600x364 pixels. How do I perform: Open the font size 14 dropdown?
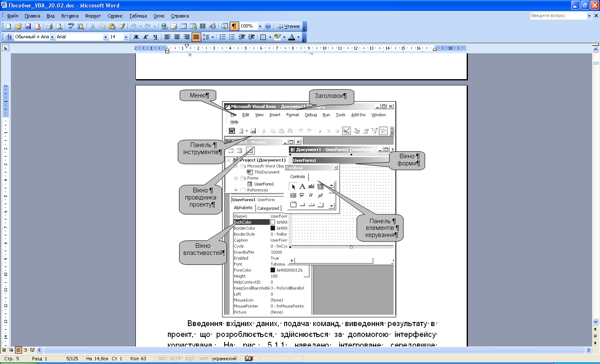(x=126, y=37)
